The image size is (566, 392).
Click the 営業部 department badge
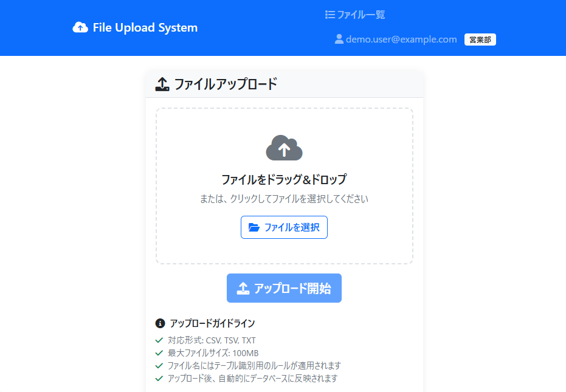pos(480,40)
